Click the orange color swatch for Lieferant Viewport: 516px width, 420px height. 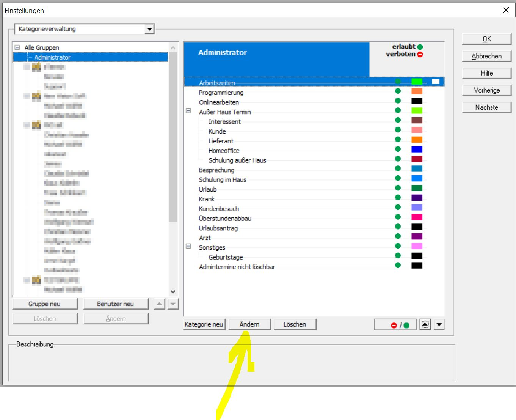[x=417, y=140]
